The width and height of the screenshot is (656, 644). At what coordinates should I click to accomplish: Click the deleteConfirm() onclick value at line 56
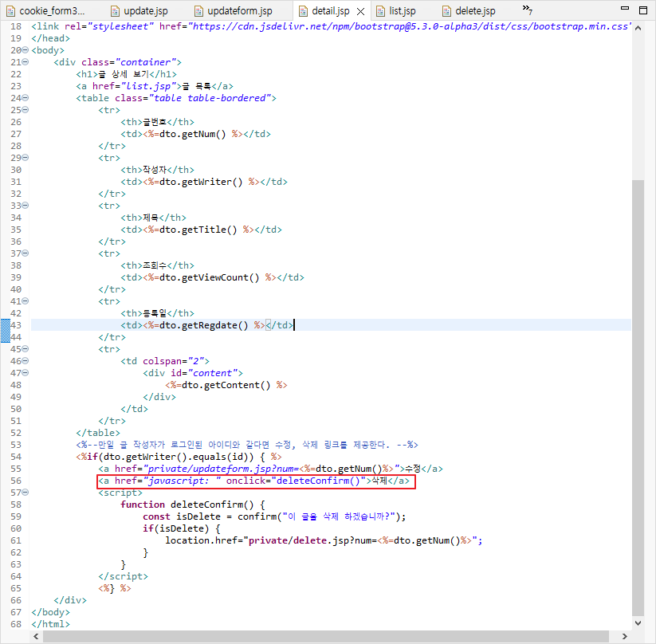coord(318,481)
